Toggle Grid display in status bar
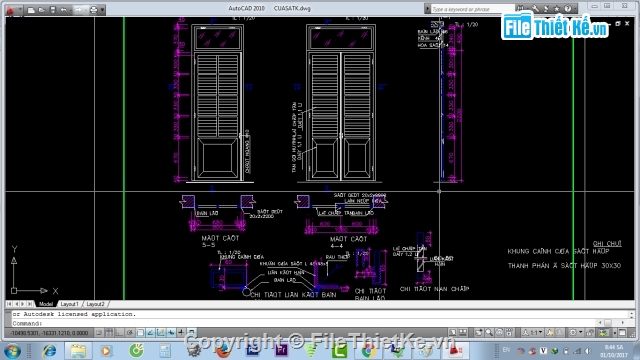 coord(109,333)
